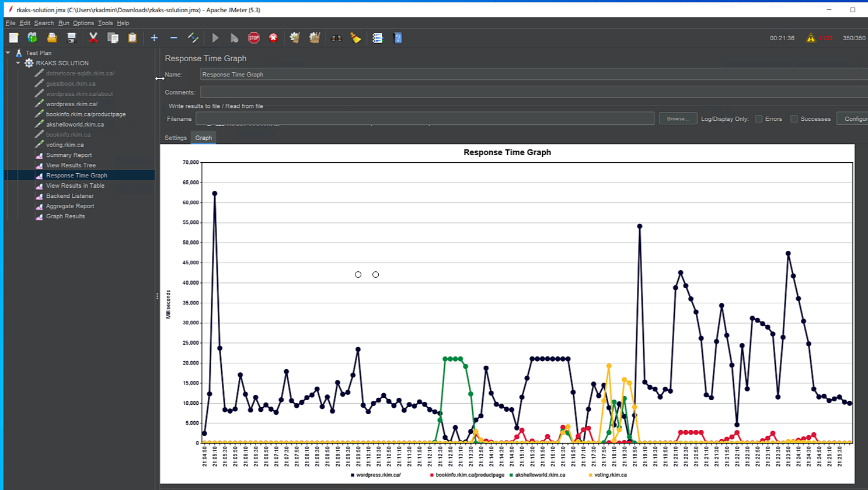The width and height of the screenshot is (868, 490).
Task: Open Search with the binoculars icon
Action: (336, 38)
